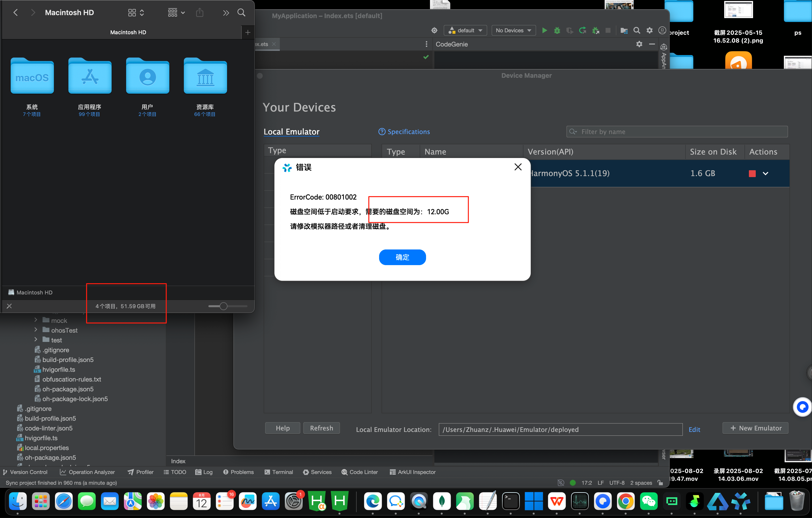
Task: Click the Local Emulator Location path field
Action: point(560,430)
